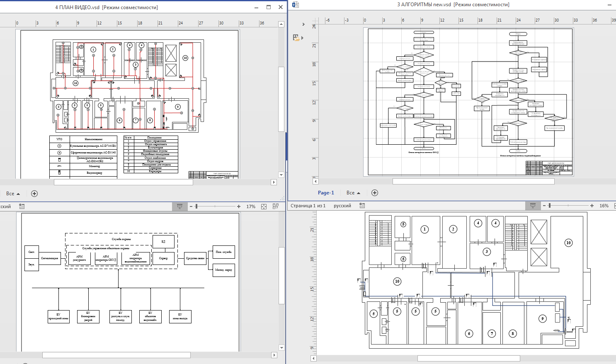Click the Страница 1 из 1 page indicator

point(308,206)
